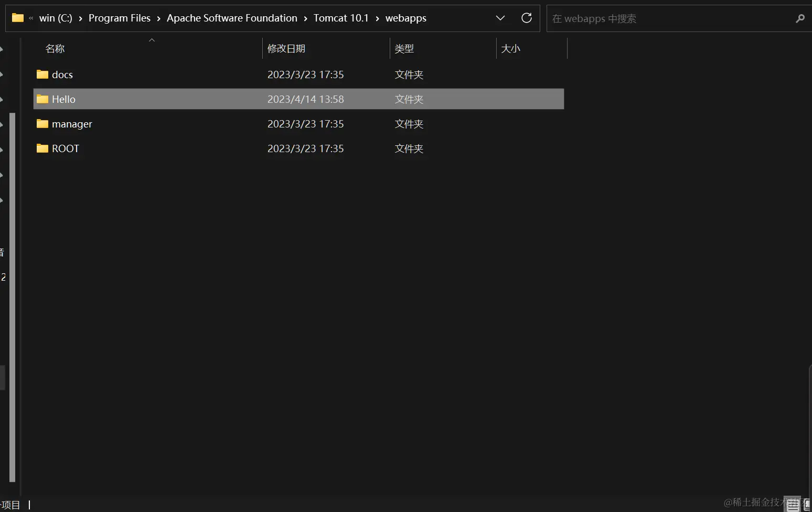Click the ROOT row modified date
Screen dimensions: 812x512
306,148
